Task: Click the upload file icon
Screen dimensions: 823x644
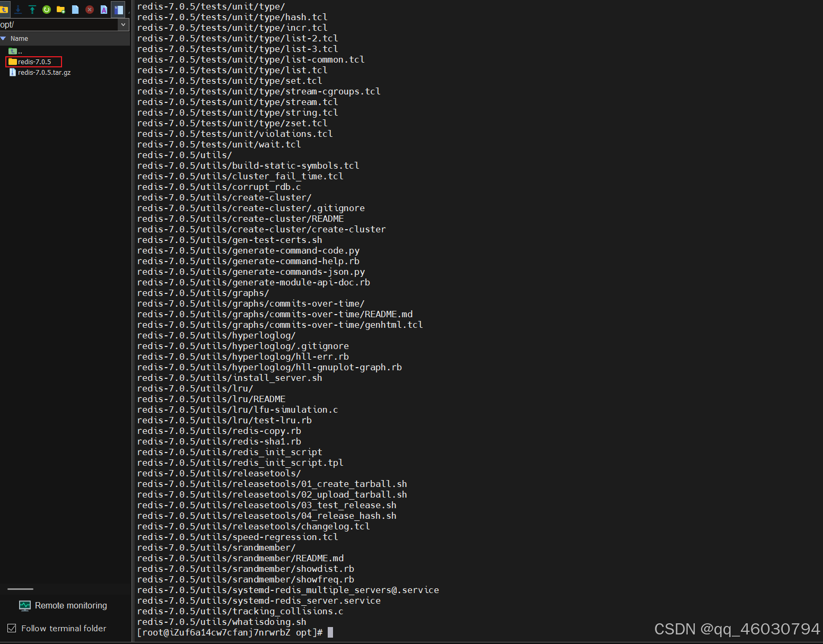Action: click(x=32, y=10)
